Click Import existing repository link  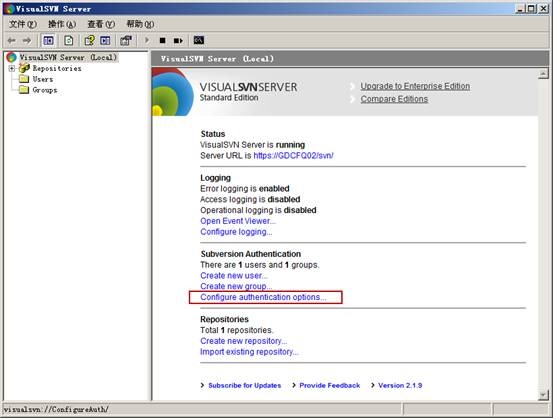click(249, 352)
